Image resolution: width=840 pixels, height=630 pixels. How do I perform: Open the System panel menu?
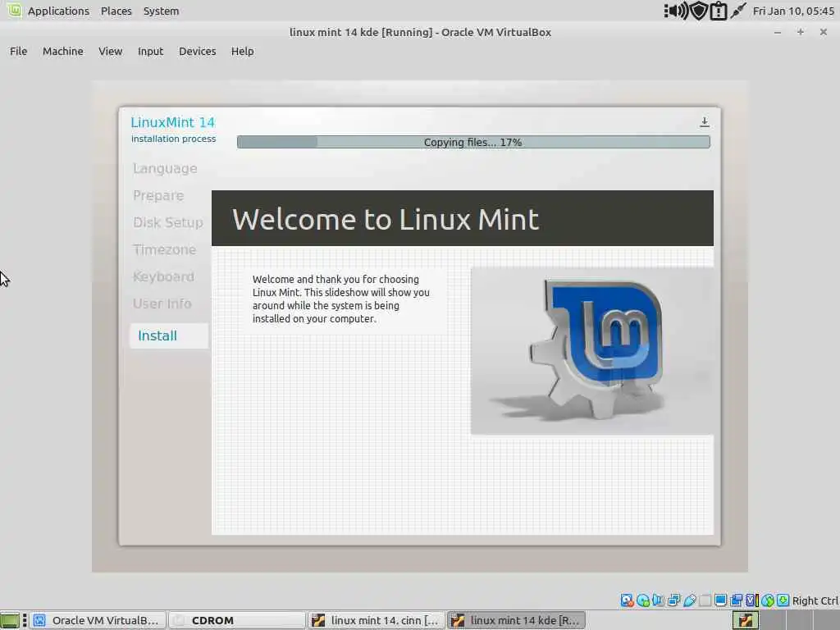[162, 11]
